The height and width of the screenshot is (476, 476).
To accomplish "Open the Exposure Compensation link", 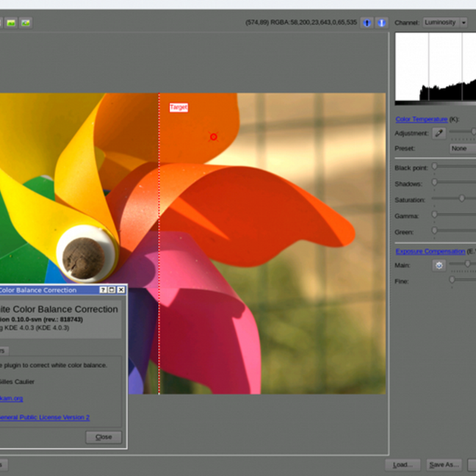I will [x=430, y=251].
